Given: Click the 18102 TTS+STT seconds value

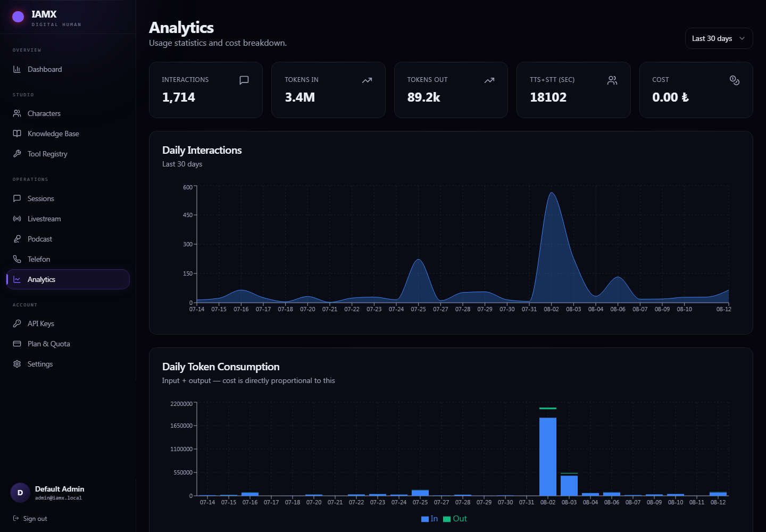Looking at the screenshot, I should [548, 97].
